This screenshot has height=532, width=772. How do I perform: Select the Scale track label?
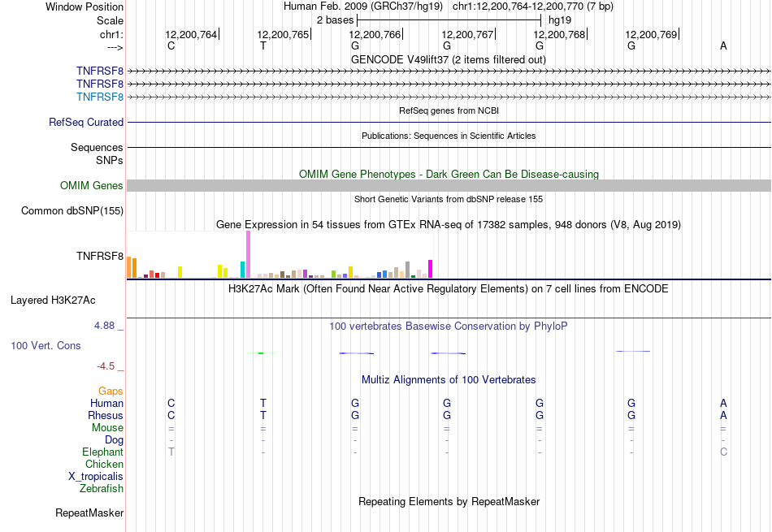(x=110, y=20)
